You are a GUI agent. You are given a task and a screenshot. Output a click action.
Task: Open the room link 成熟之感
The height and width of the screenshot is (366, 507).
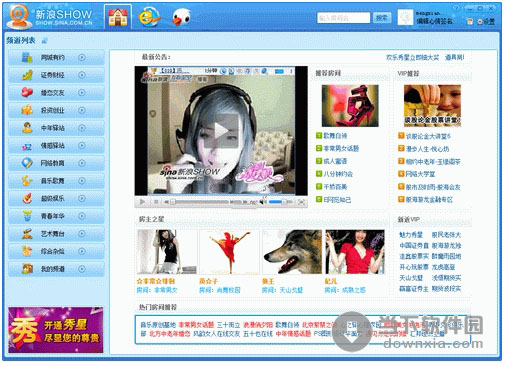click(x=353, y=290)
